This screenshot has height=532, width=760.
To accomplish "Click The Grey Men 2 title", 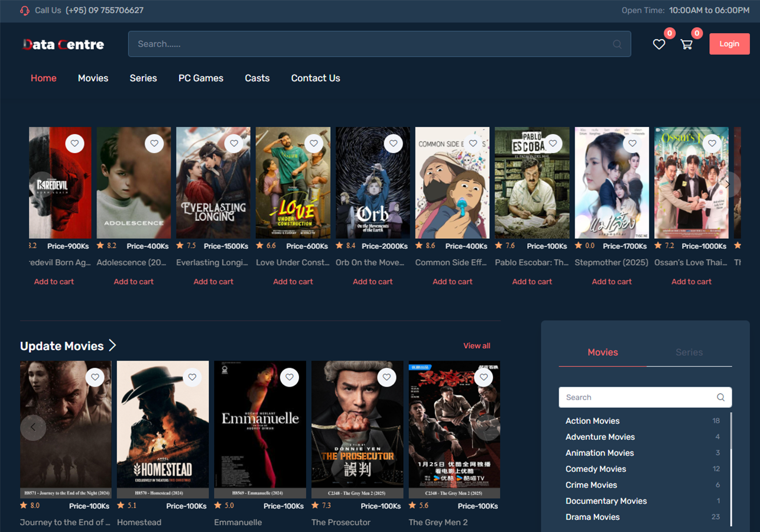I will 438,522.
